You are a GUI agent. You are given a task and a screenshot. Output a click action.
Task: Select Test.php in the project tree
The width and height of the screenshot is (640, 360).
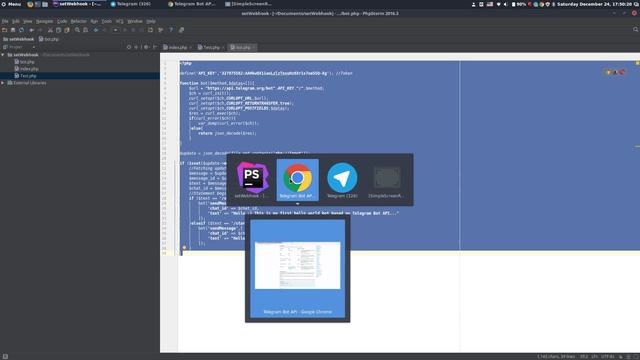tap(25, 76)
